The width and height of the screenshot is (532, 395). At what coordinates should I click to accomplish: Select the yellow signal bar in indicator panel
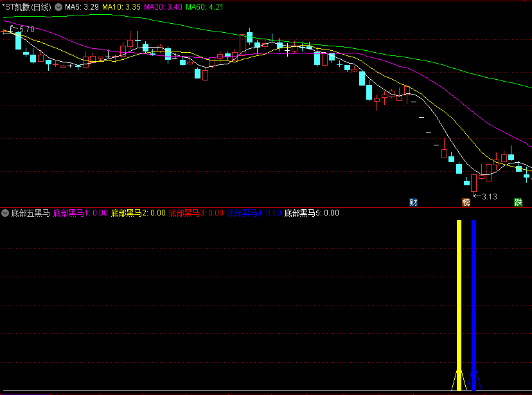[459, 305]
